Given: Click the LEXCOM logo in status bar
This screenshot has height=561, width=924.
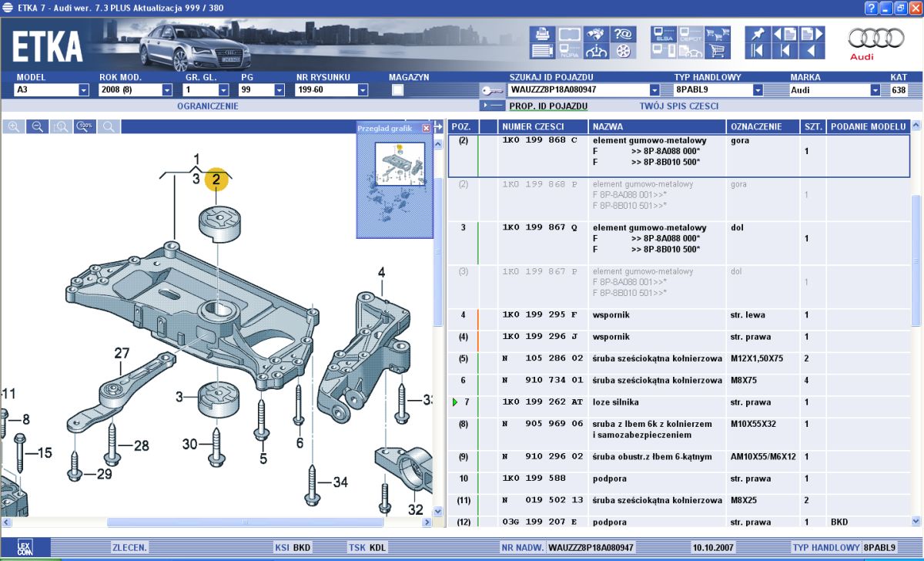Looking at the screenshot, I should [25, 547].
